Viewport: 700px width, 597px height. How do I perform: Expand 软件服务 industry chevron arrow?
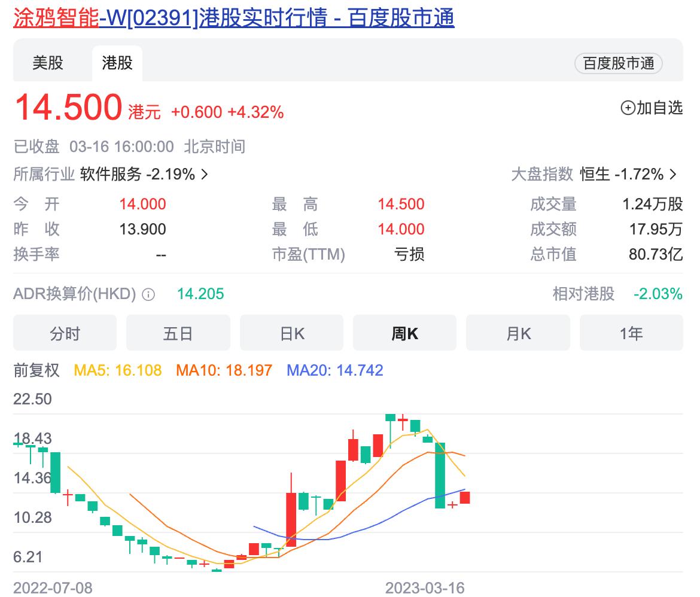(205, 174)
